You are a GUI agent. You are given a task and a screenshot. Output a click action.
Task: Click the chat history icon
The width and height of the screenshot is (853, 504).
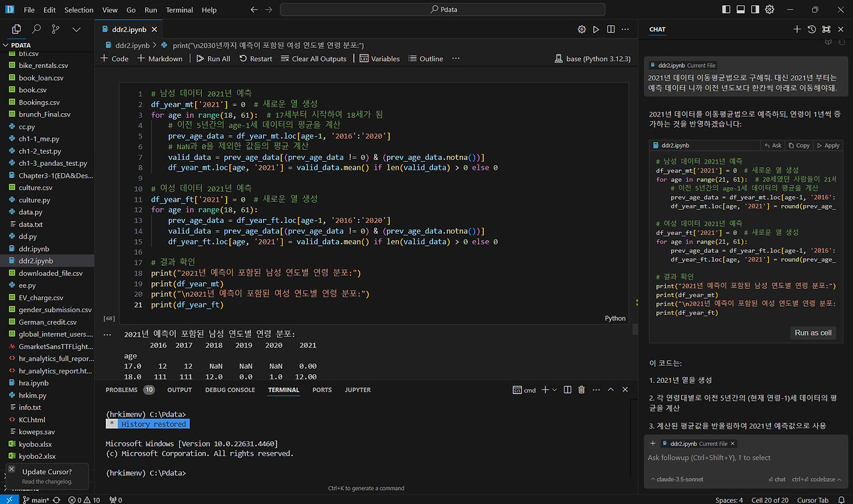tap(812, 29)
